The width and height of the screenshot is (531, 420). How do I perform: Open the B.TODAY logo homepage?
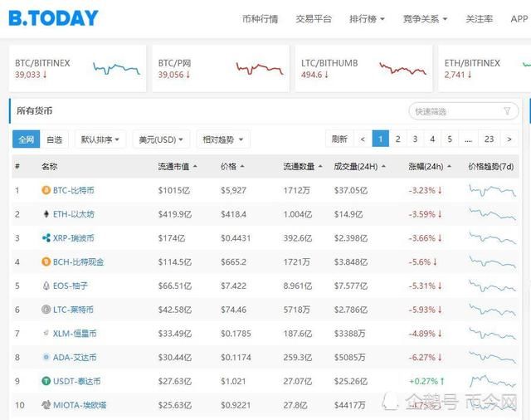(x=53, y=18)
